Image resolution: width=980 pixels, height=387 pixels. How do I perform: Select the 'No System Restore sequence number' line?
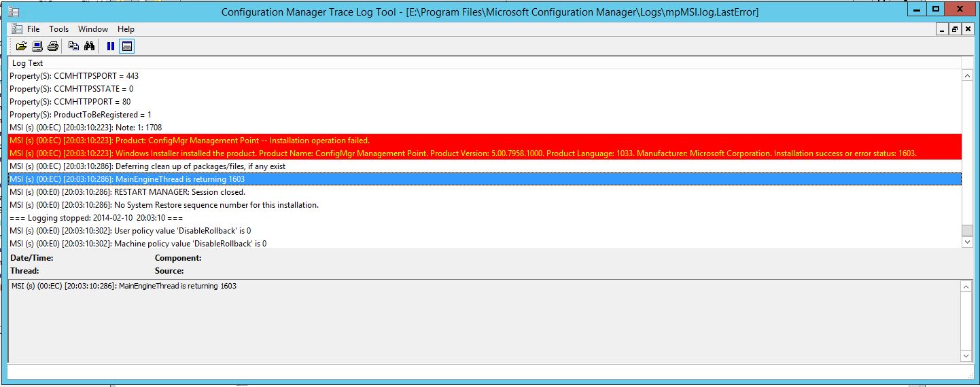[485, 205]
